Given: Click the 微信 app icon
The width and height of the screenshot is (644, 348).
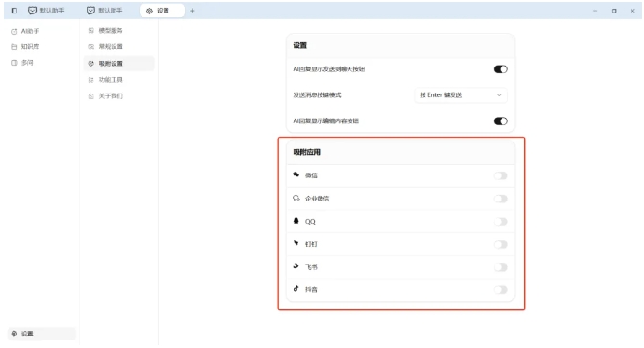Looking at the screenshot, I should point(296,174).
